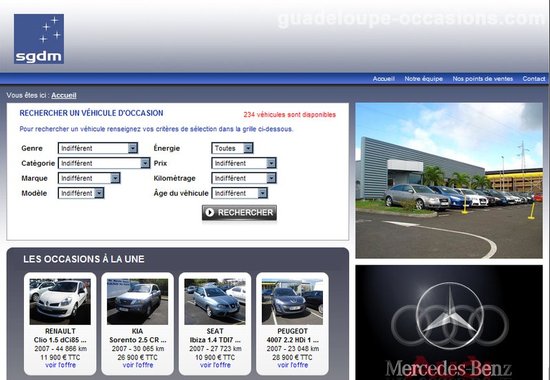Click the RECHERCHER search button

(x=239, y=213)
